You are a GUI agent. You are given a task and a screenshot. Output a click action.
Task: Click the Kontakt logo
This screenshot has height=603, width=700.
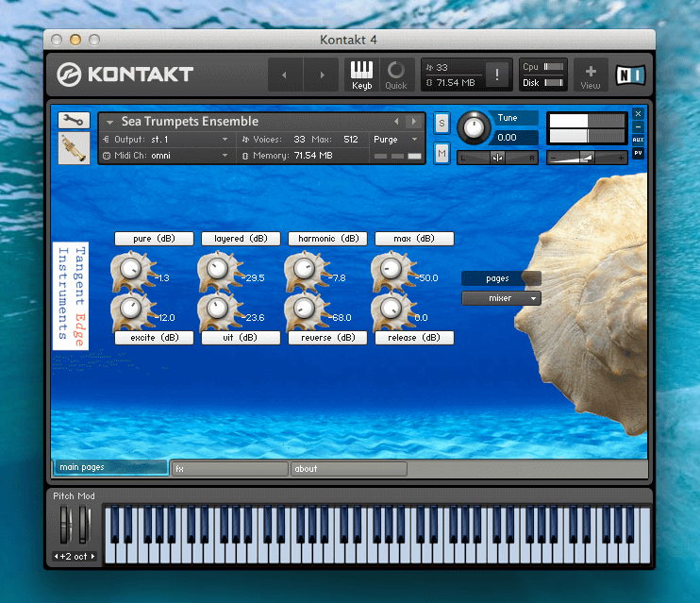[x=125, y=75]
